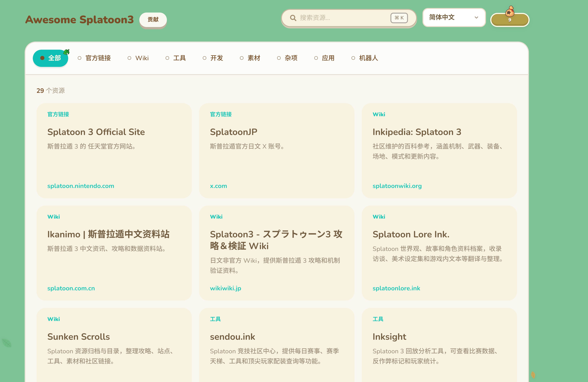The width and height of the screenshot is (588, 382).
Task: Click the wikiwiki description starting 日文非官方 Wiki
Action: coord(275,266)
